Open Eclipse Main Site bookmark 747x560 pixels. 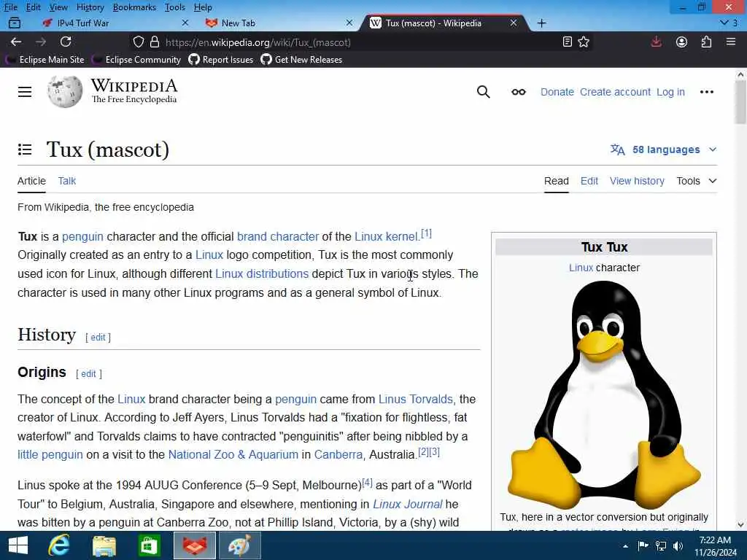(46, 60)
